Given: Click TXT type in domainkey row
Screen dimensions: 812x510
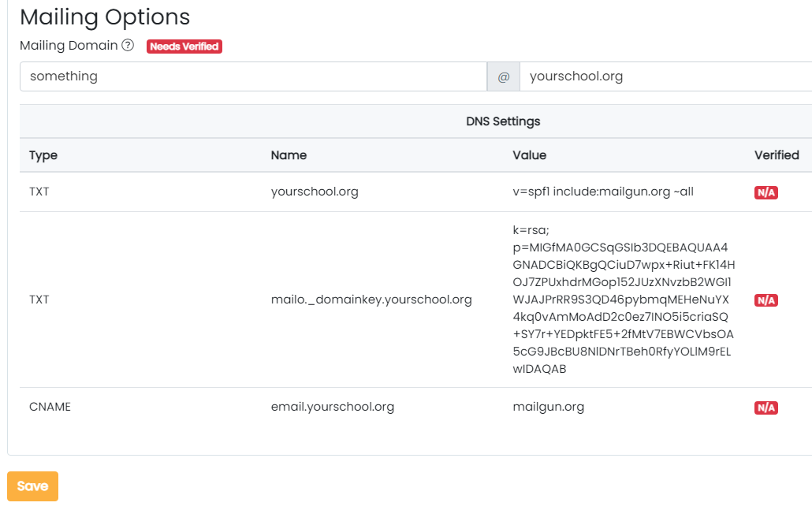Looking at the screenshot, I should coord(39,300).
